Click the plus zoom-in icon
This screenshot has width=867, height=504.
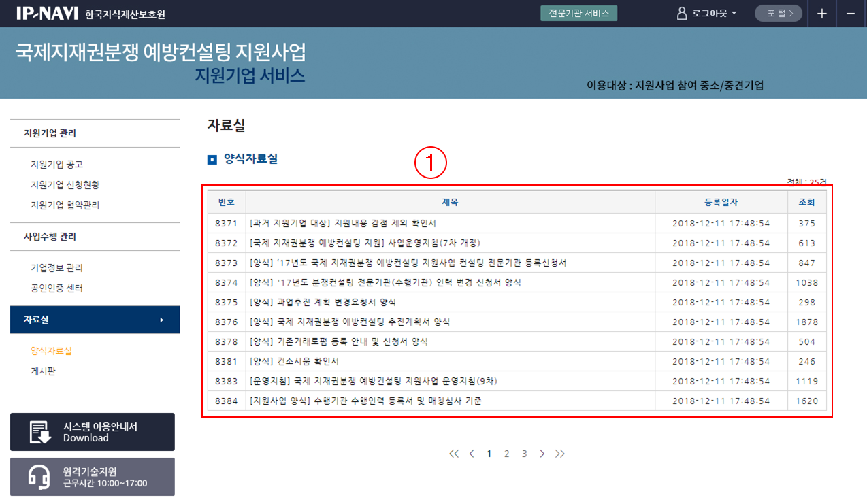[822, 14]
